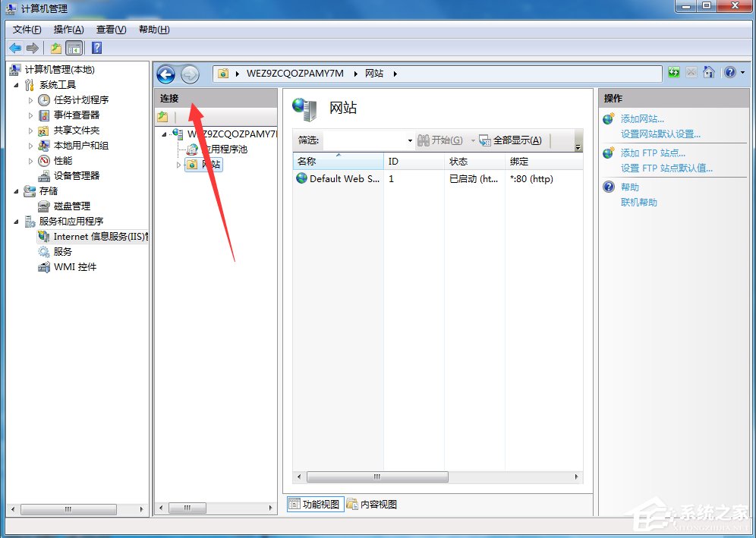Click the export list icon in Computer Management toolbar
Viewport: 756px width, 538px height.
(55, 47)
